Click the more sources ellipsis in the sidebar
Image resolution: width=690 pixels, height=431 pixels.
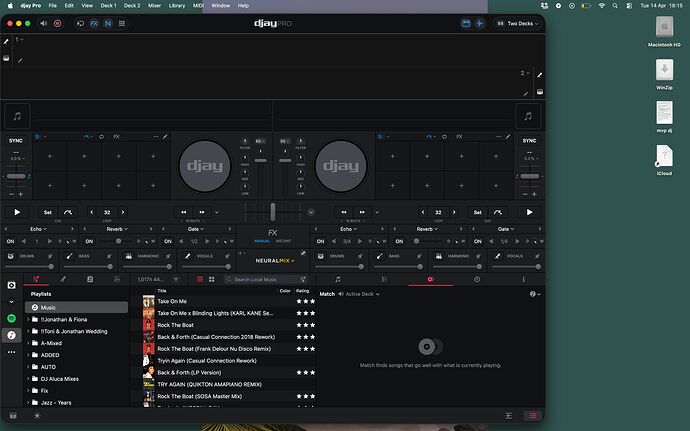tap(11, 352)
